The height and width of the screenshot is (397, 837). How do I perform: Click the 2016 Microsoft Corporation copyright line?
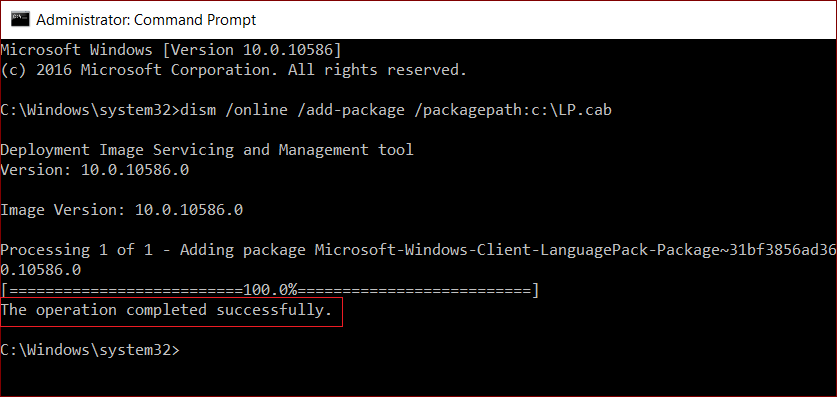click(234, 70)
